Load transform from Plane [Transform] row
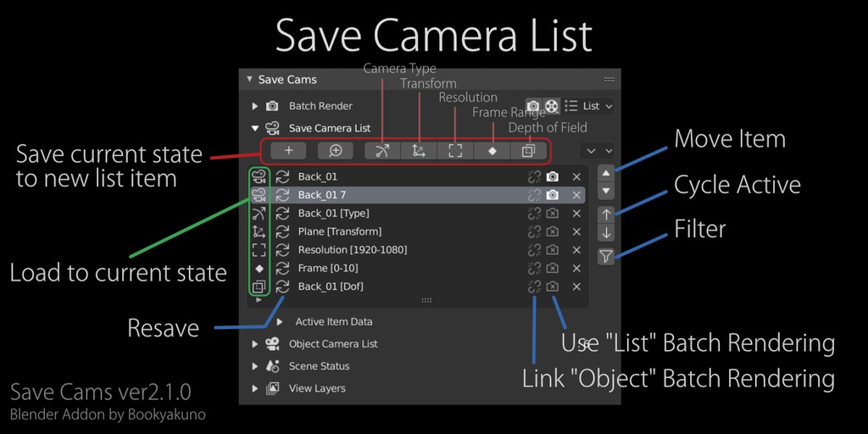 pyautogui.click(x=259, y=231)
